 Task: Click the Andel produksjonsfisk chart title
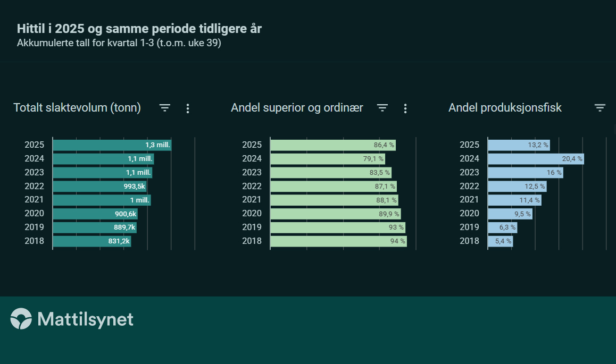[505, 108]
